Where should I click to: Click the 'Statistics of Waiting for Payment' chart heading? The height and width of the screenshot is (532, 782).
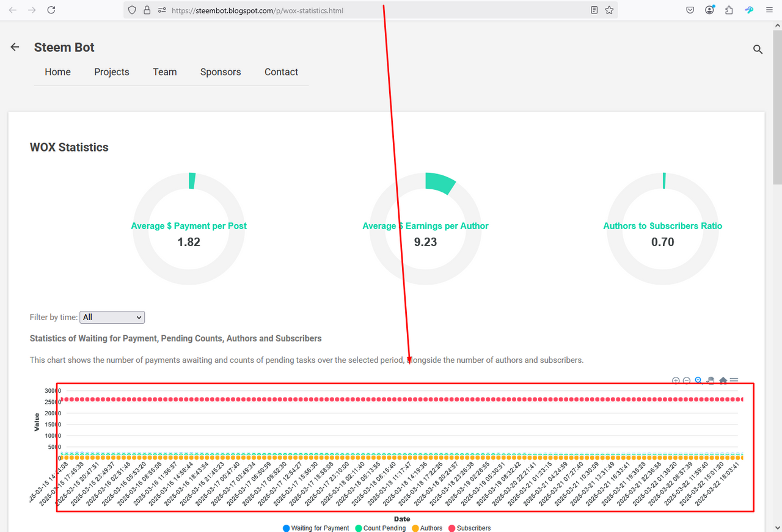point(176,338)
